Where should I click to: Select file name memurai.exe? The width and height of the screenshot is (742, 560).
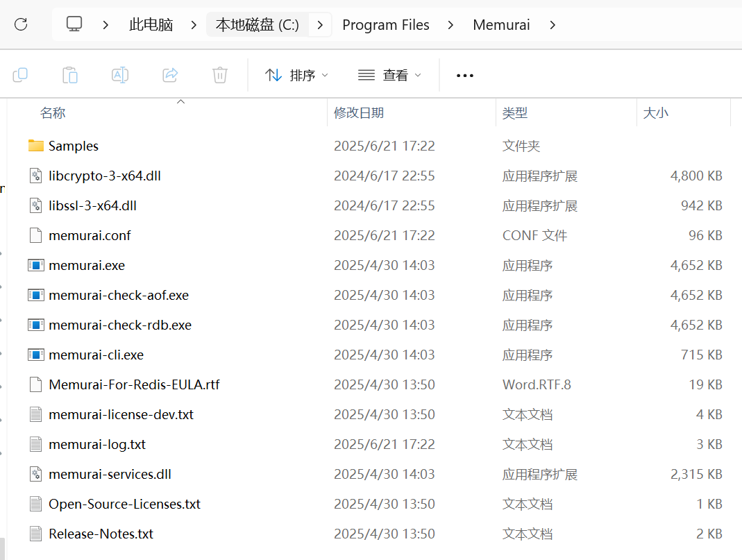point(87,265)
